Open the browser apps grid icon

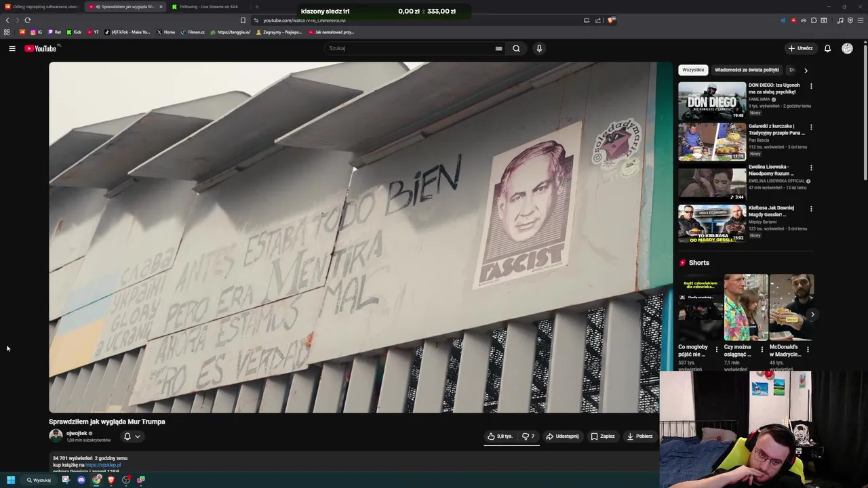click(x=7, y=32)
